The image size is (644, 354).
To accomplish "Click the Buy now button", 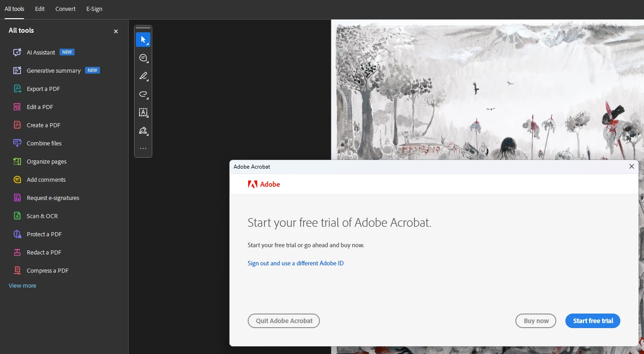I will click(x=536, y=321).
